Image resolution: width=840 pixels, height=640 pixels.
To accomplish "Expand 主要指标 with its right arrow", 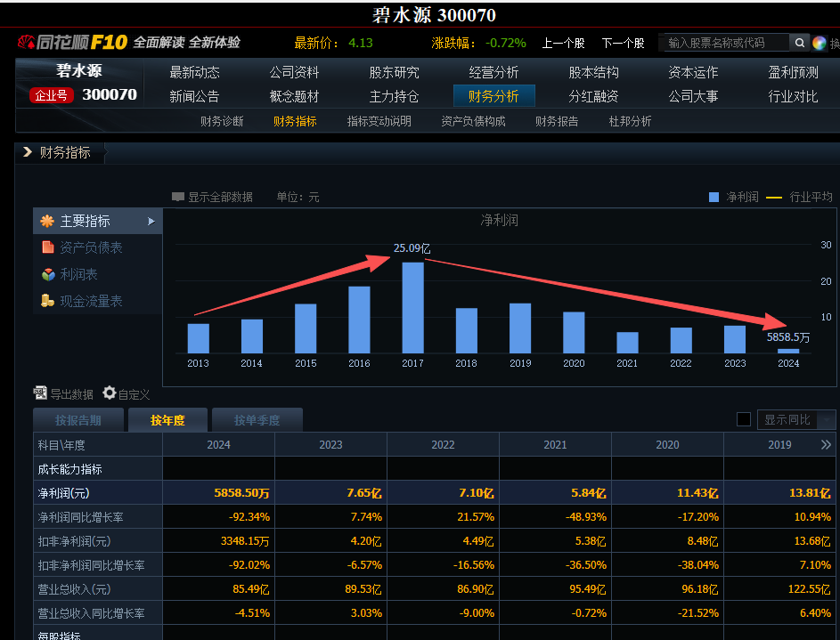I will click(x=151, y=221).
